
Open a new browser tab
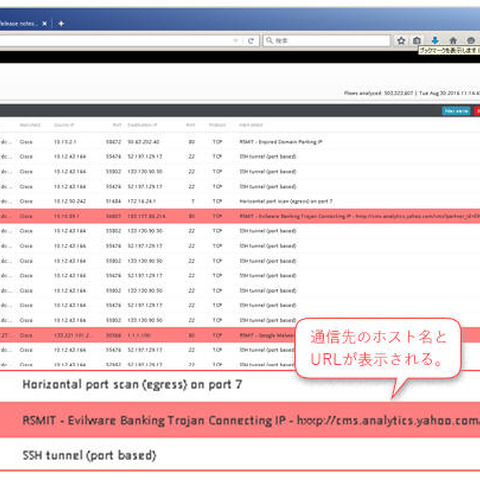click(61, 24)
